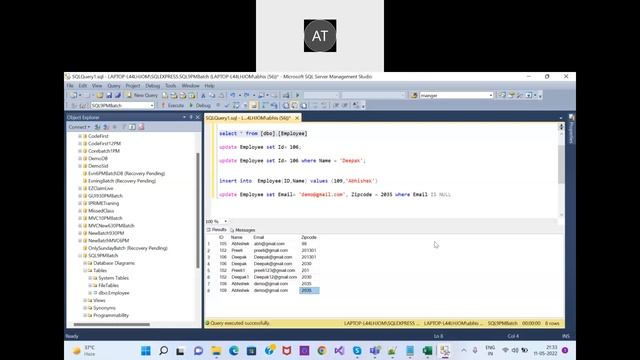Image resolution: width=640 pixels, height=360 pixels.
Task: Collapse the Tables folder node
Action: [x=85, y=270]
